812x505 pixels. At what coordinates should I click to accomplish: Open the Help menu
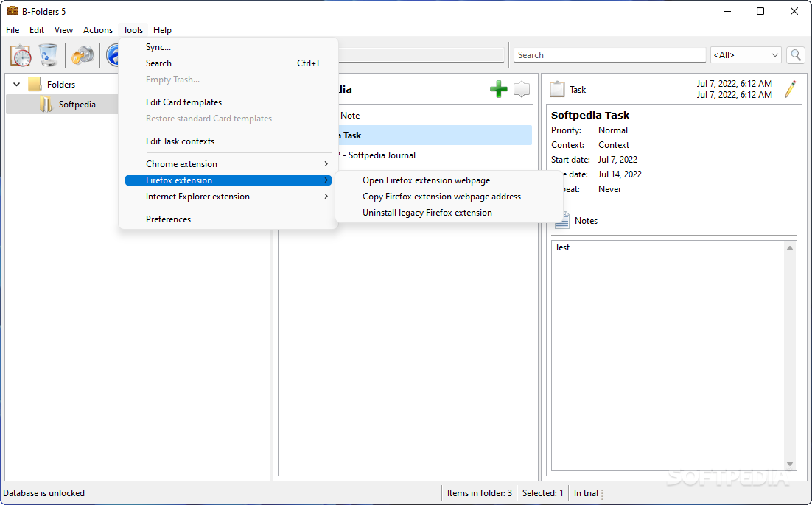pyautogui.click(x=162, y=30)
